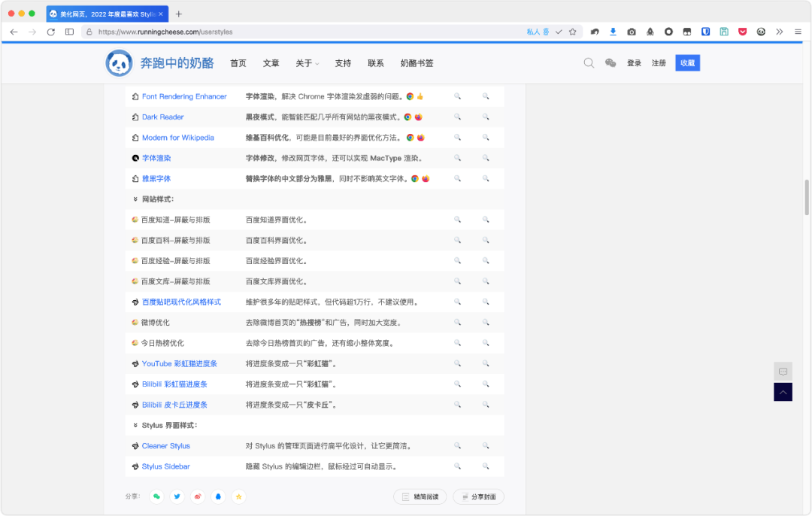Open the Stylus Sidebar link
The image size is (812, 516).
(166, 466)
